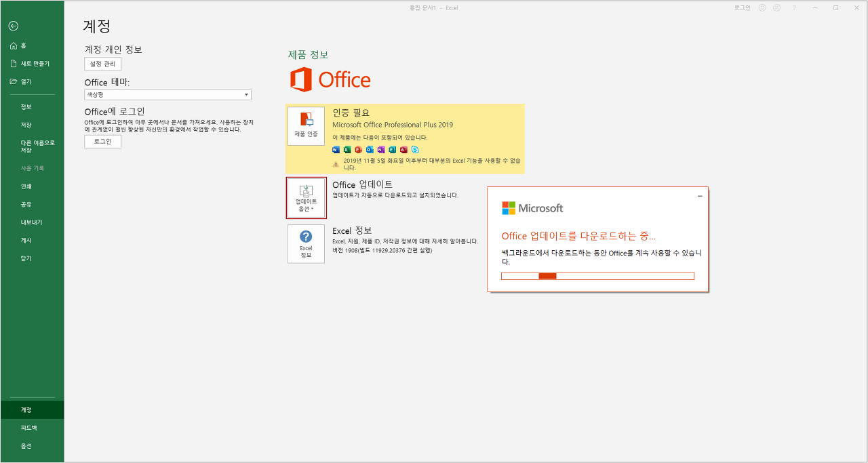Click the PowerPoint icon in included products
Image resolution: width=868 pixels, height=463 pixels.
pos(358,149)
